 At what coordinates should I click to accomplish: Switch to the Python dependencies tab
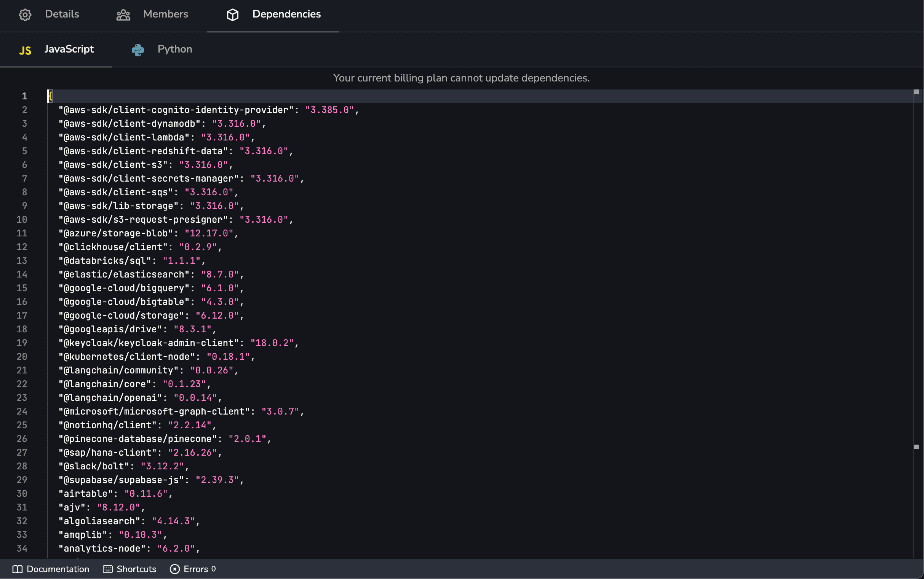[x=161, y=49]
